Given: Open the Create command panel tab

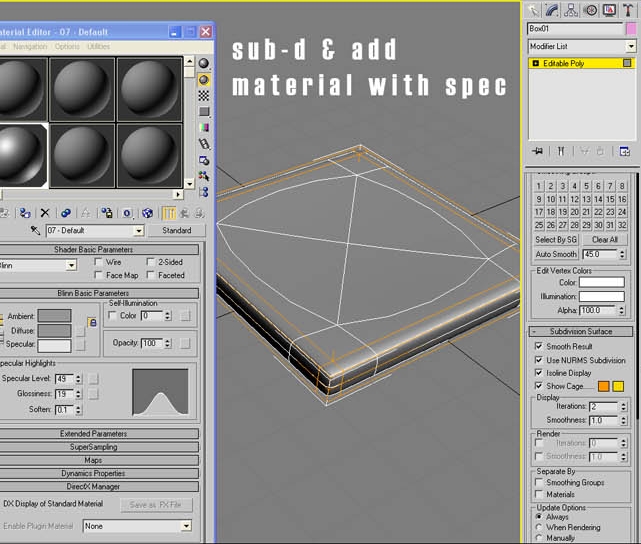Looking at the screenshot, I should (533, 10).
